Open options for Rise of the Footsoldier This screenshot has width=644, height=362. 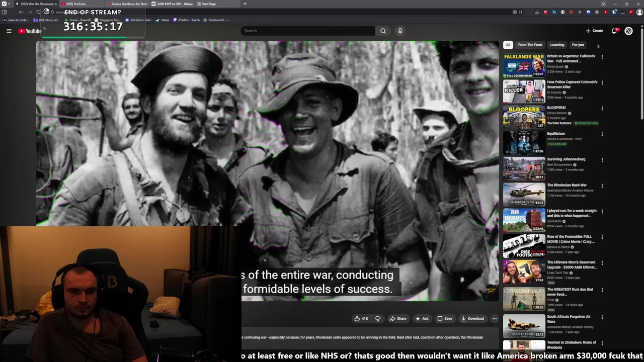click(602, 237)
